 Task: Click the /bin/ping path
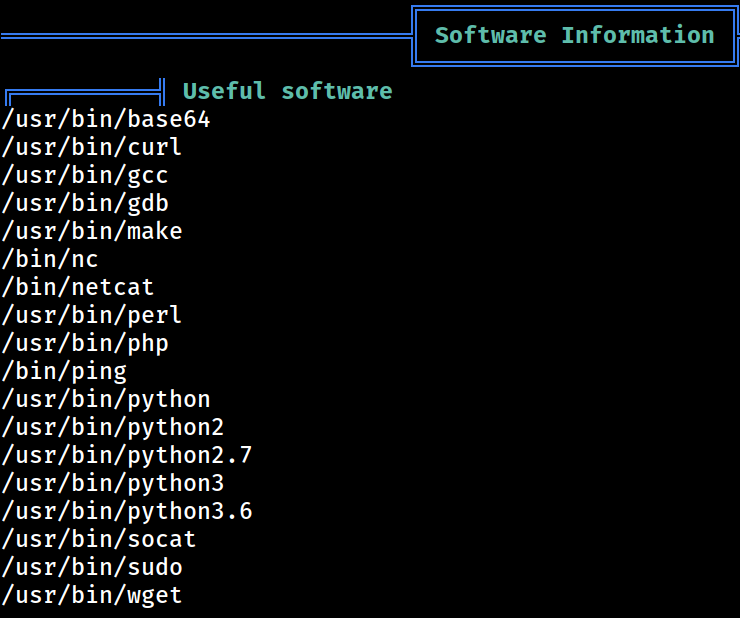point(64,372)
